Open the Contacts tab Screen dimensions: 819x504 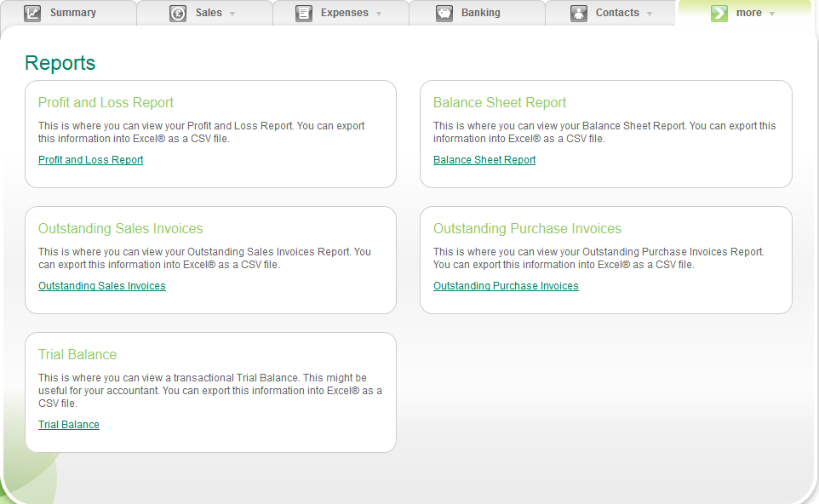(616, 13)
